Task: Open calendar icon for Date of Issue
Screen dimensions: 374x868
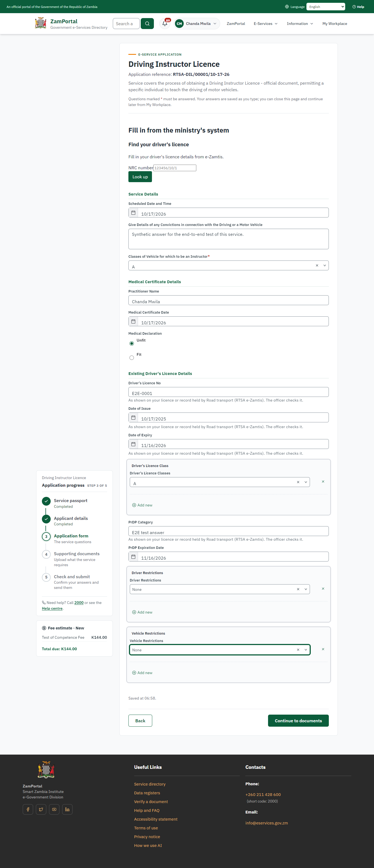Action: (x=133, y=417)
